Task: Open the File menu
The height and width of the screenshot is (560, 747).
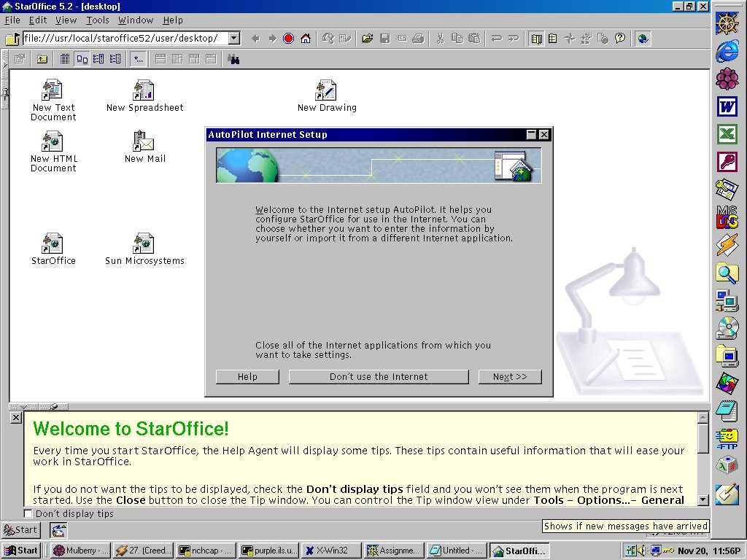Action: click(x=12, y=20)
